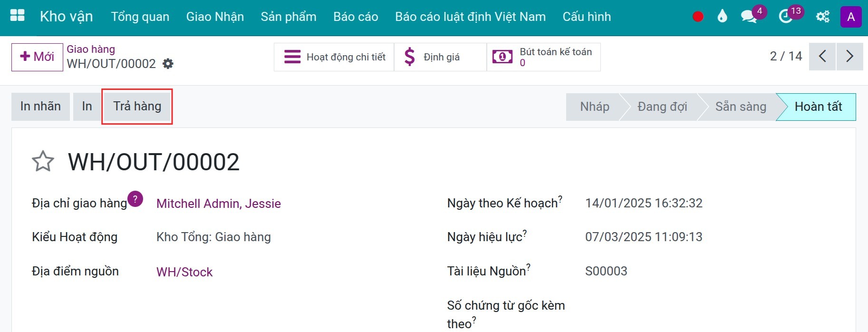Click the Tài liệu Nguồn label
Viewport: 868px width, 332px height.
[x=489, y=271]
